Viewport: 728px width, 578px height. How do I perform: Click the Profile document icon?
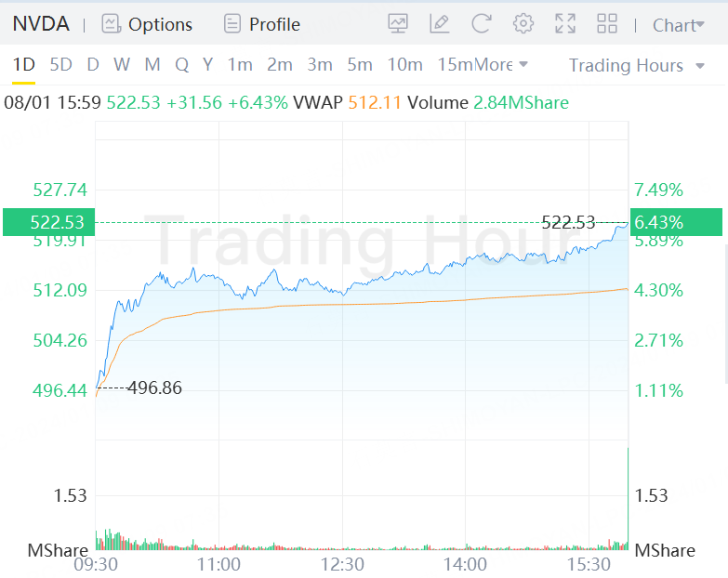click(x=232, y=24)
